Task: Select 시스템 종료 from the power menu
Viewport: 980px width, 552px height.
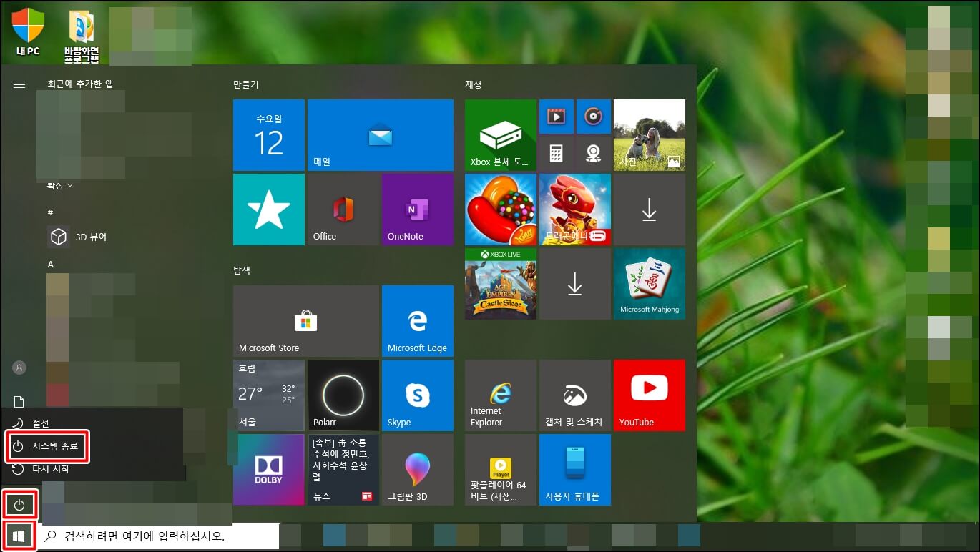Action: 48,447
